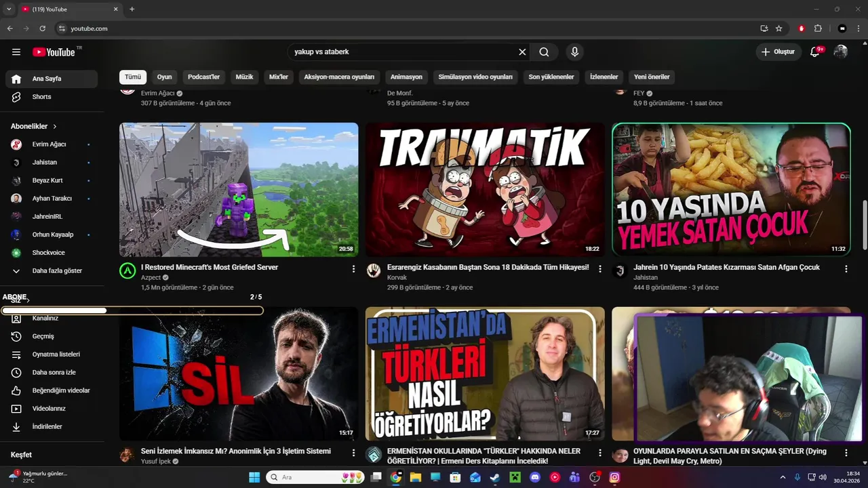Select the Yeni öneriler chip
Screen dimensions: 868x488
(652, 77)
